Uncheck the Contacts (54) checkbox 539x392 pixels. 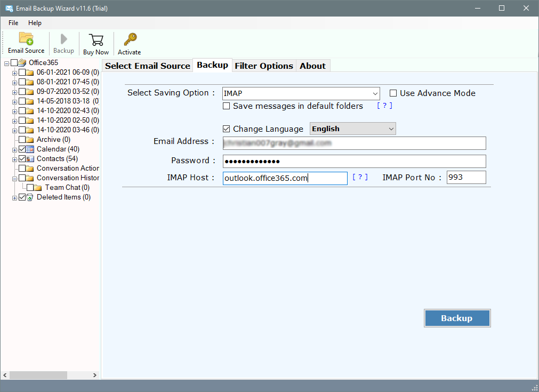pos(22,159)
